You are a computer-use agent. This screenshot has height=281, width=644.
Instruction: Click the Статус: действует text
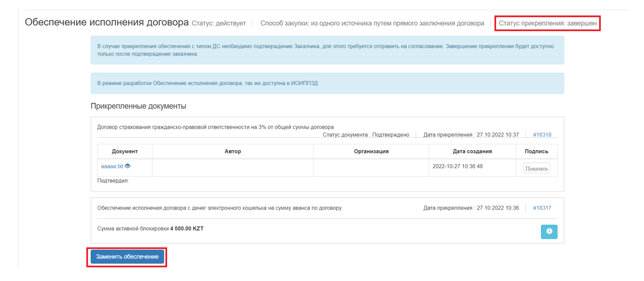[x=219, y=24]
